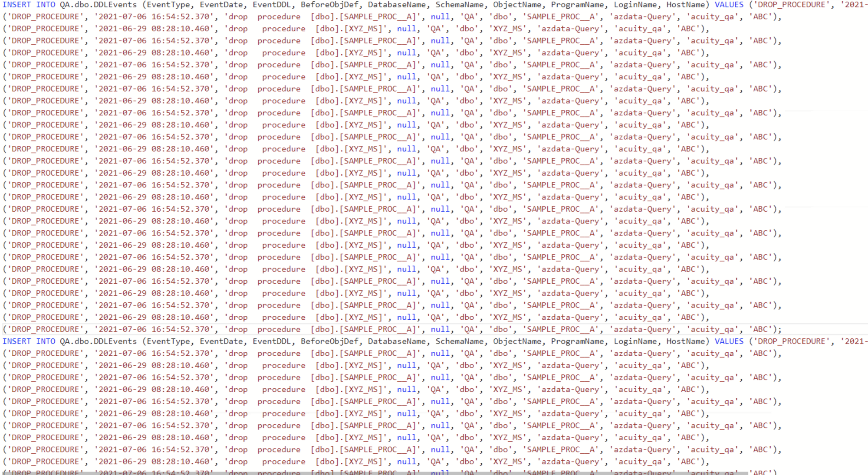The width and height of the screenshot is (868, 475).
Task: Click the INSERT keyword on the first line
Action: (x=16, y=5)
